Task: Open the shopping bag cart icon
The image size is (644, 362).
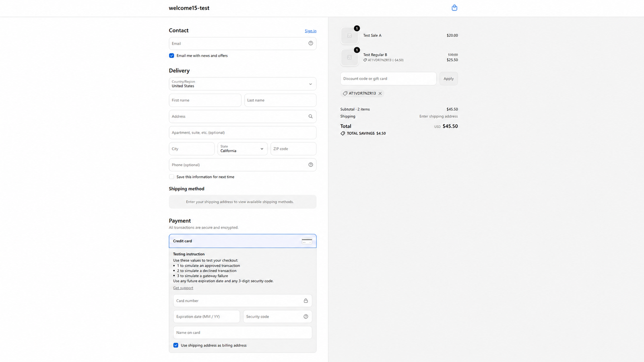Action: 454,8
